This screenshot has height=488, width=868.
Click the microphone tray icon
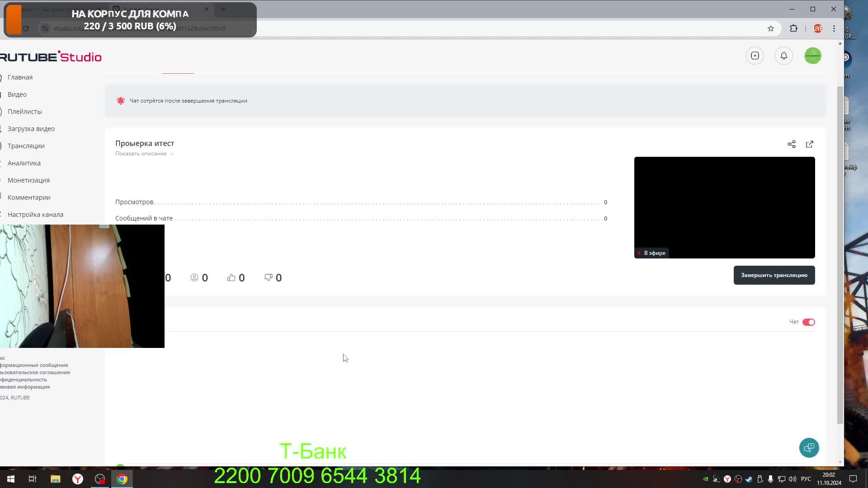click(771, 479)
